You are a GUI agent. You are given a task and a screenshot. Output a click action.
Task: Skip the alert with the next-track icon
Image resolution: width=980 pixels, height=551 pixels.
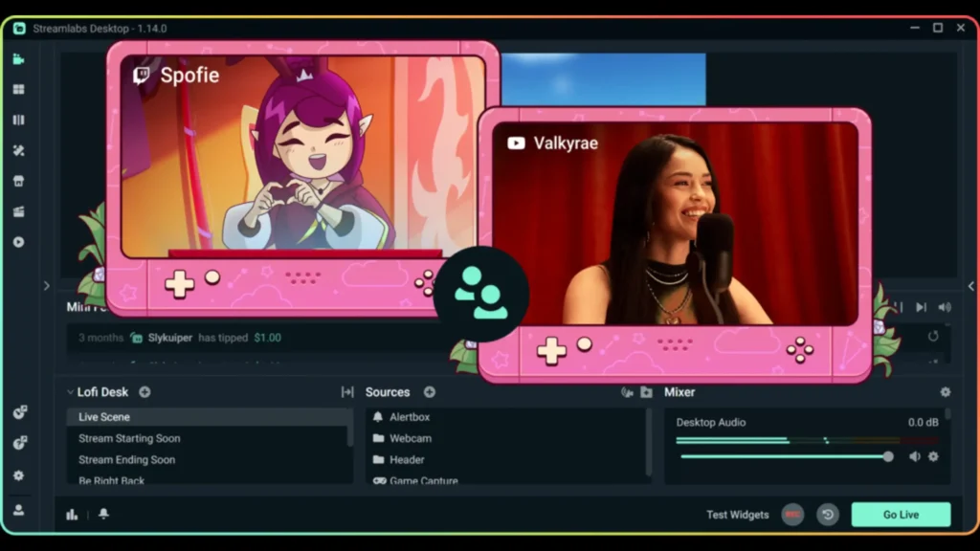922,307
